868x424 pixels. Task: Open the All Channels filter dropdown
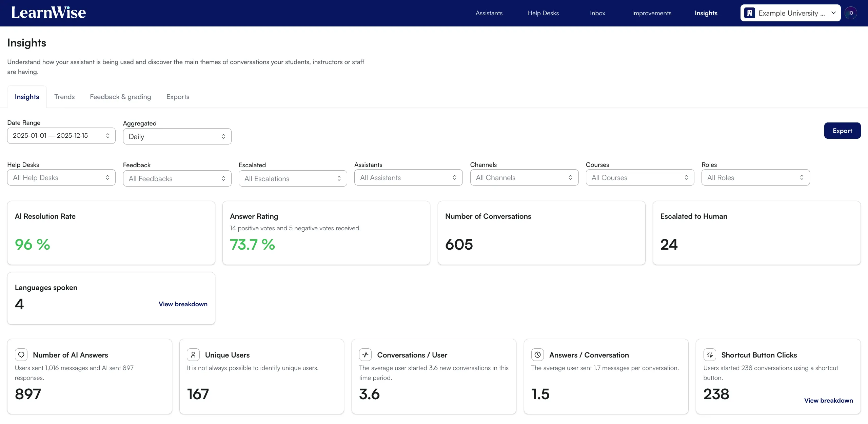pos(524,178)
